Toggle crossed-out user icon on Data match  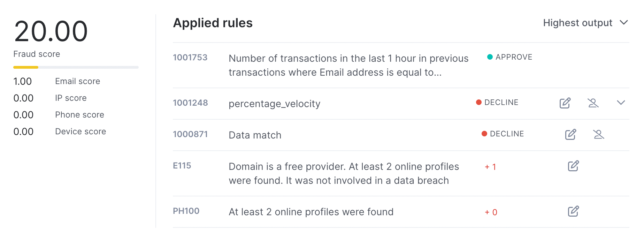[x=599, y=134]
